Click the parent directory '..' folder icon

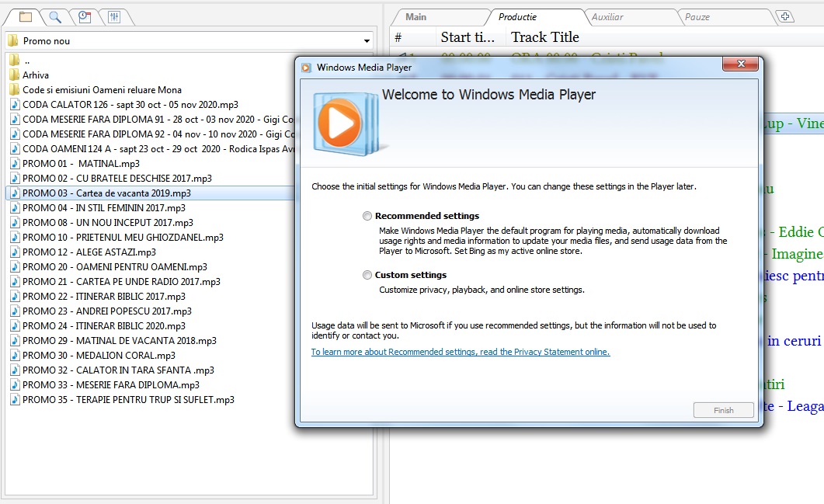point(14,60)
